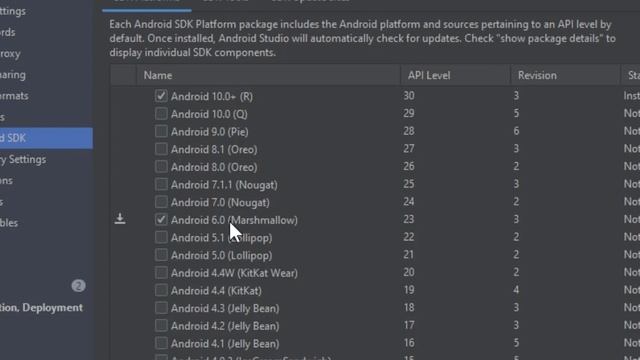Click the 'Android 9.0 (Pie)' name text
Screen dimensions: 640x360
pyautogui.click(x=209, y=132)
